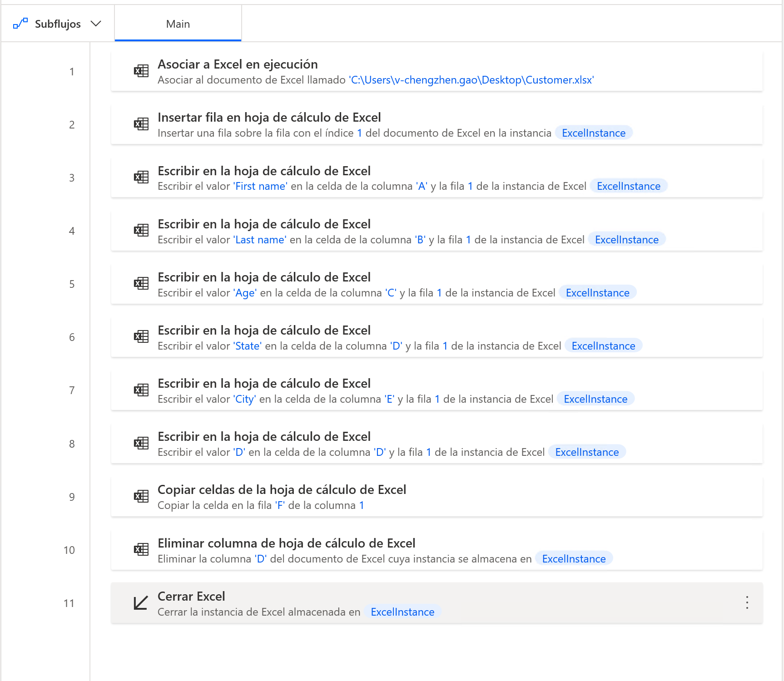Click Excel icon of the 'City' write action
The height and width of the screenshot is (681, 784).
coord(141,390)
